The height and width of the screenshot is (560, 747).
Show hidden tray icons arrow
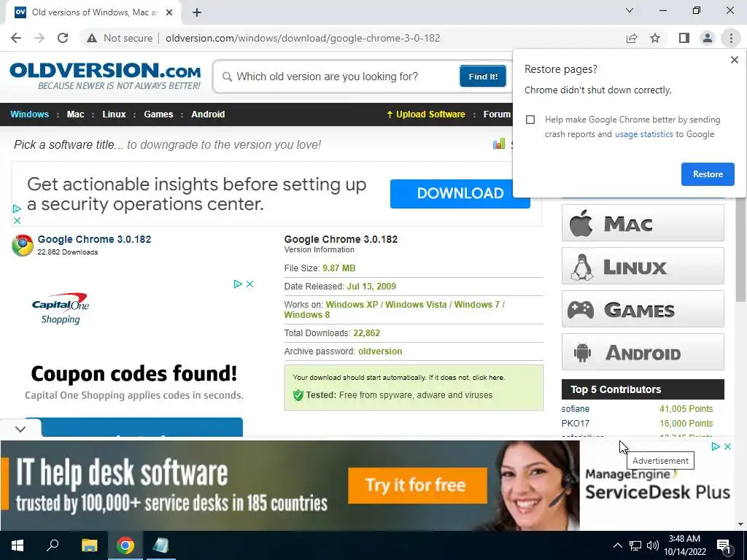point(617,545)
